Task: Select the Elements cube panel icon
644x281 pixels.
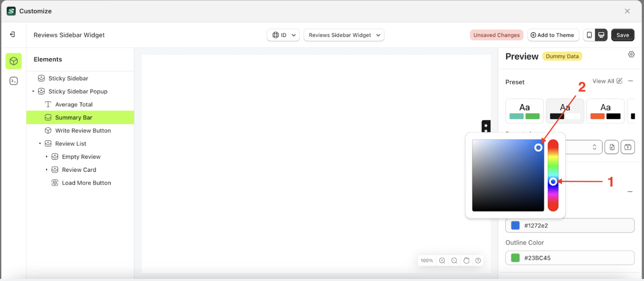Action: click(13, 61)
